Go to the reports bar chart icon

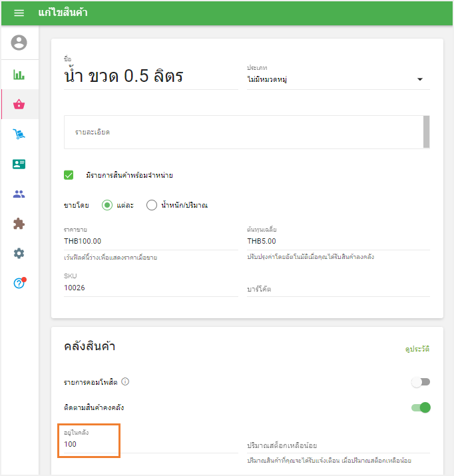tap(19, 75)
